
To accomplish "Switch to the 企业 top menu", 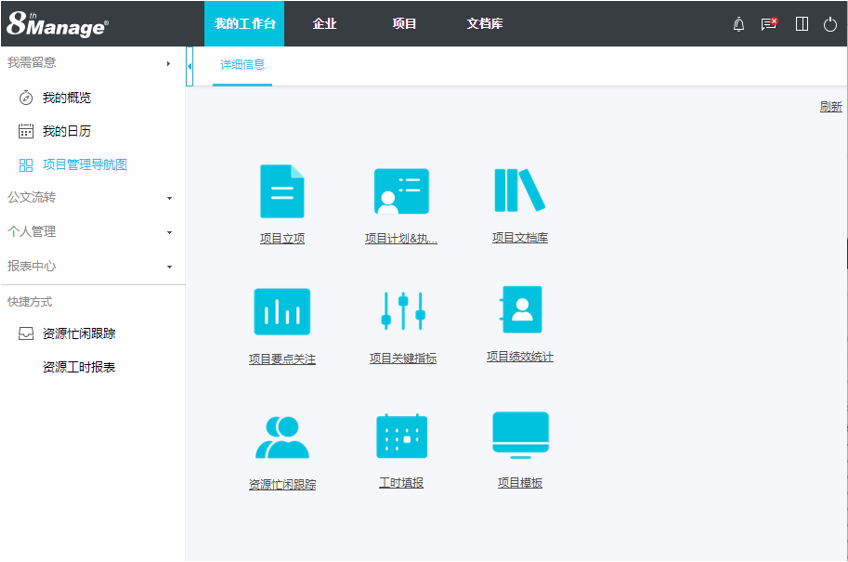I will click(324, 24).
